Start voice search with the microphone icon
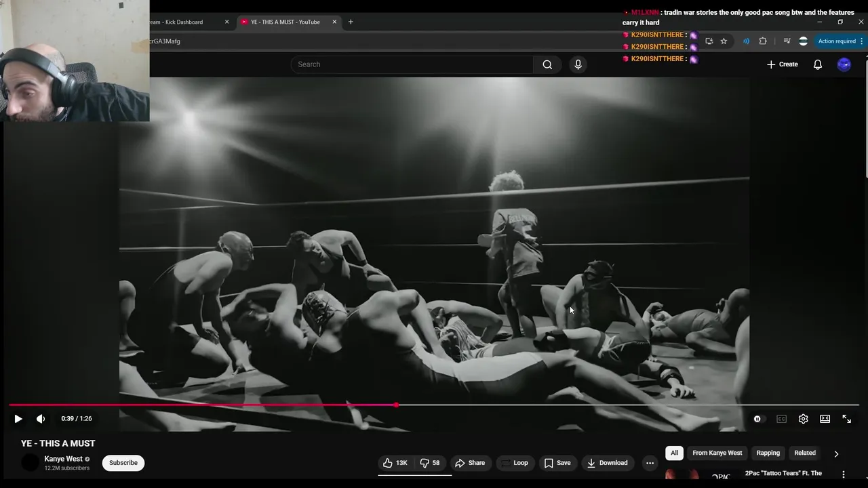 point(578,64)
